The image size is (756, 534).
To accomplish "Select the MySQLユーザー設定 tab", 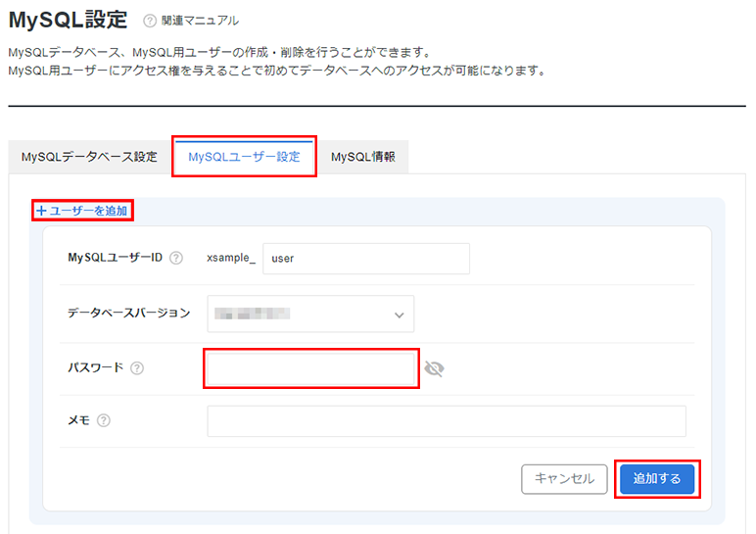I will 244,157.
